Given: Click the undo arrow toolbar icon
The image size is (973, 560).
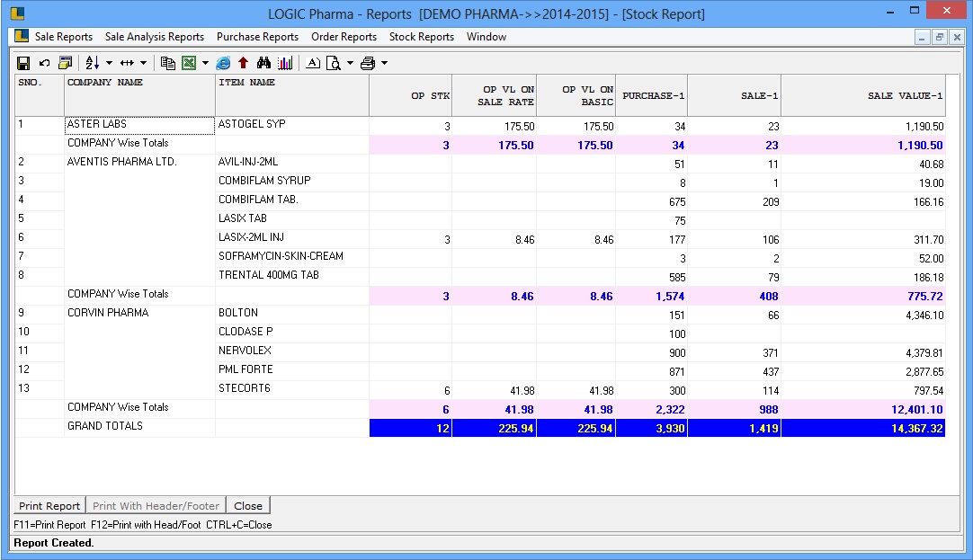Looking at the screenshot, I should pyautogui.click(x=44, y=63).
